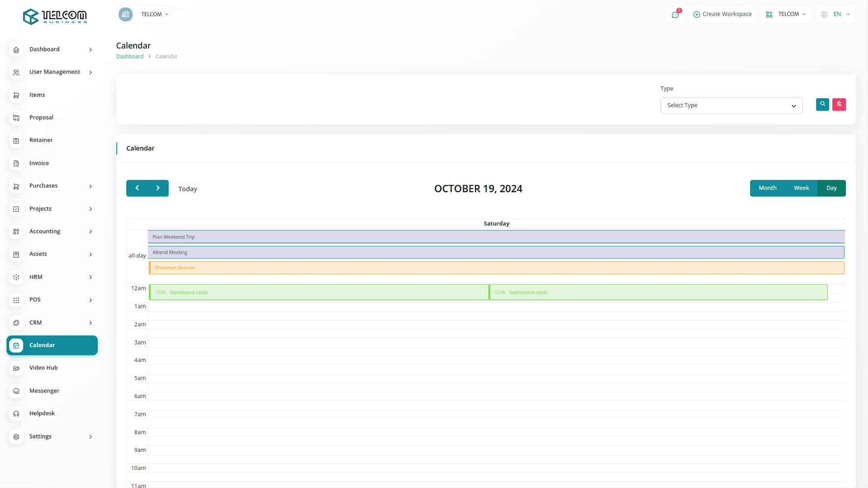Open Helpdesk from the sidebar
This screenshot has height=488, width=868.
pyautogui.click(x=42, y=413)
